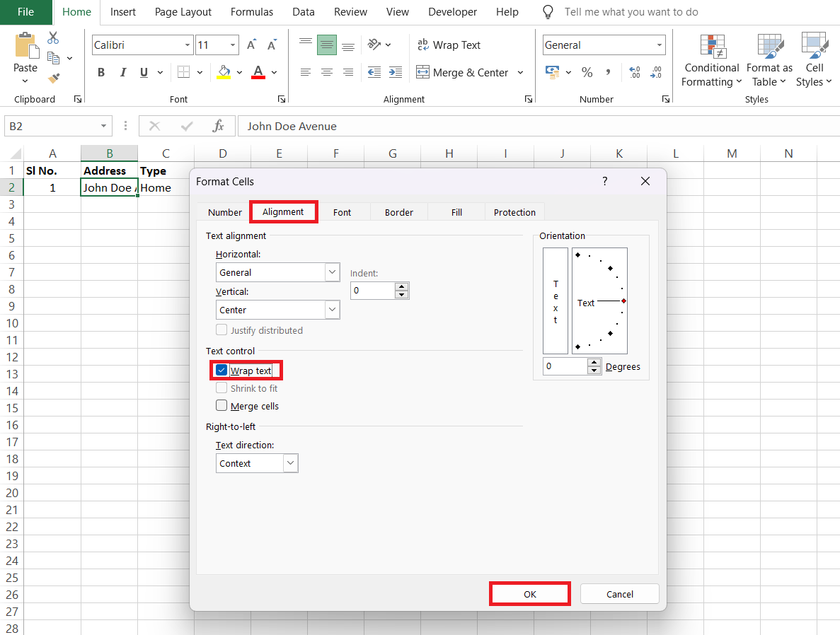Screen dimensions: 840x635
Task: Toggle Underline formatting
Action: pyautogui.click(x=144, y=72)
